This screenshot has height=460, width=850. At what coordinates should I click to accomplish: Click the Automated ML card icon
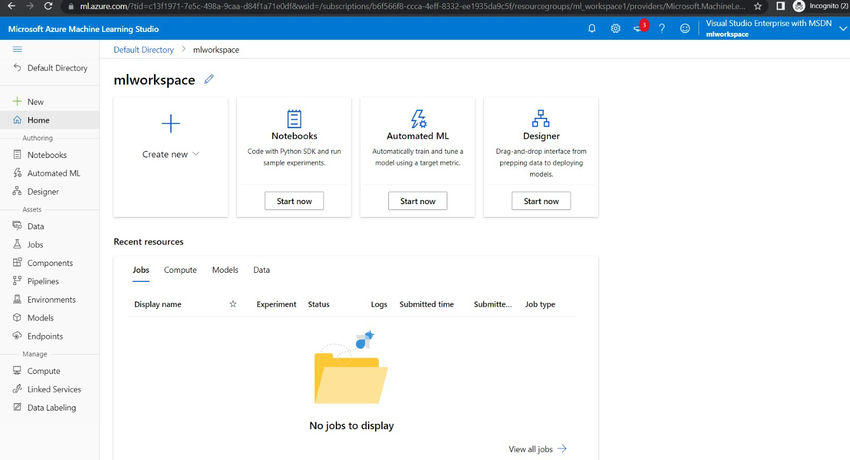pos(418,119)
